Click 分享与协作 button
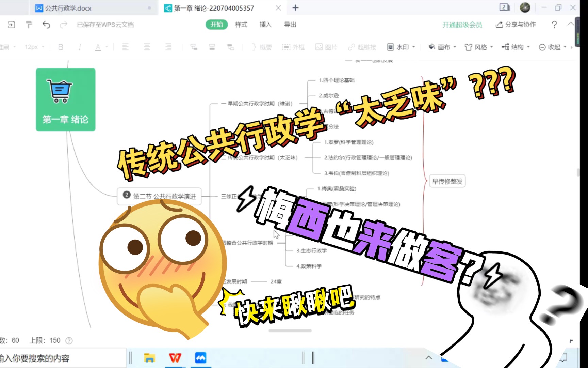This screenshot has height=368, width=588. 516,25
